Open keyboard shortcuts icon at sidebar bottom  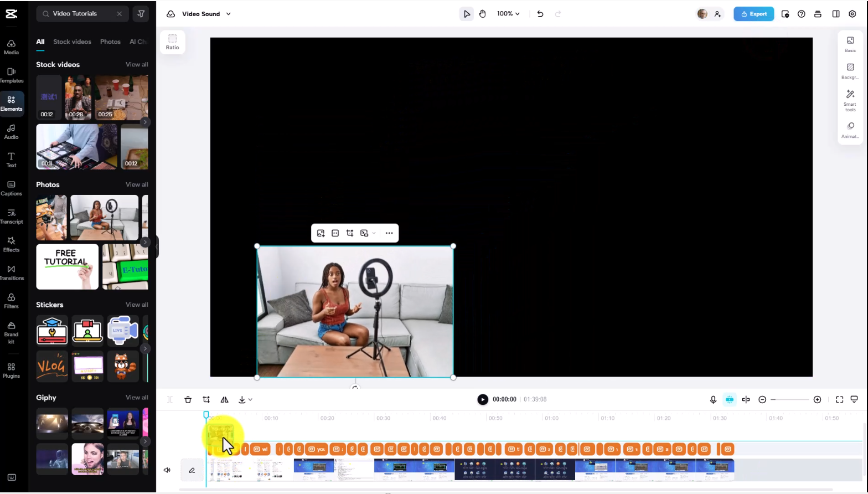12,477
